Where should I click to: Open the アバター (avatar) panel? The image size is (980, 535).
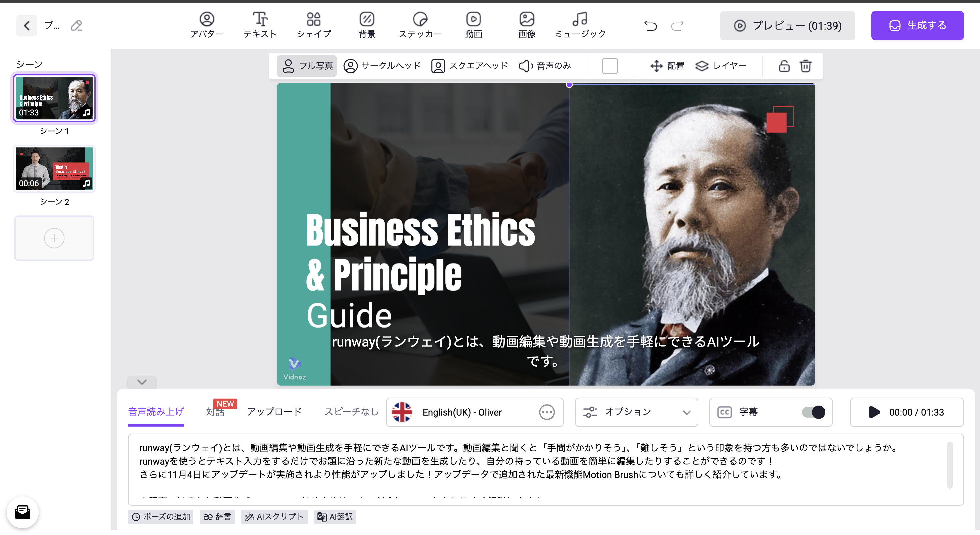[207, 25]
